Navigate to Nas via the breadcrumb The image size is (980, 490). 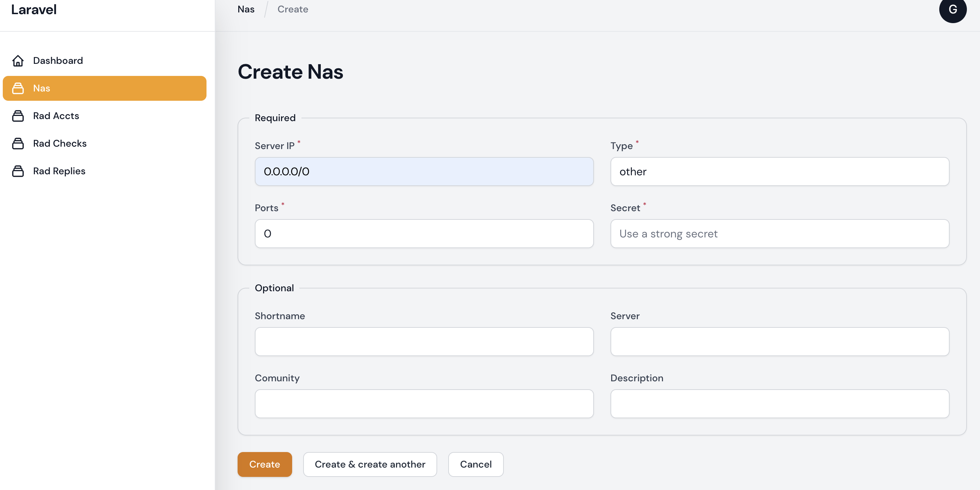tap(246, 9)
